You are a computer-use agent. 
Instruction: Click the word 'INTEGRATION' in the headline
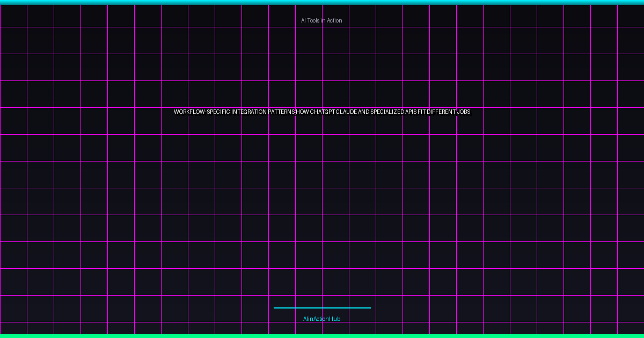249,112
